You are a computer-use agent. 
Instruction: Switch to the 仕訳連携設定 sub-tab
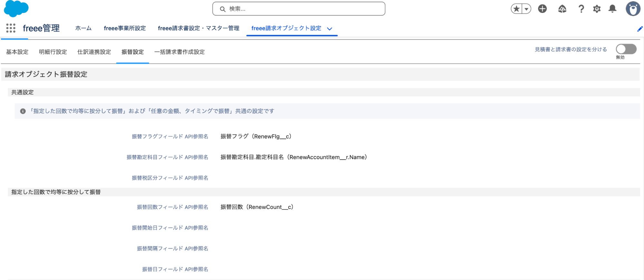[x=94, y=52]
